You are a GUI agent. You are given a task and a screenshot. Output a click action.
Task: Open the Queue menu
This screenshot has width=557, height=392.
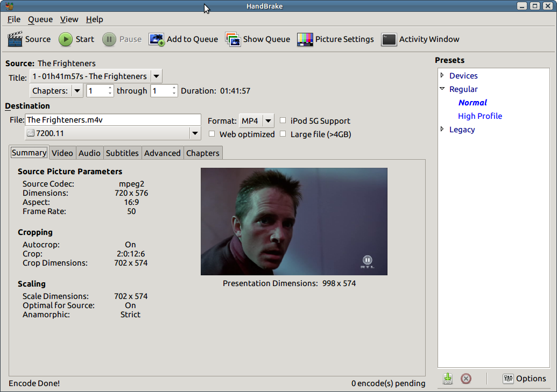point(40,19)
